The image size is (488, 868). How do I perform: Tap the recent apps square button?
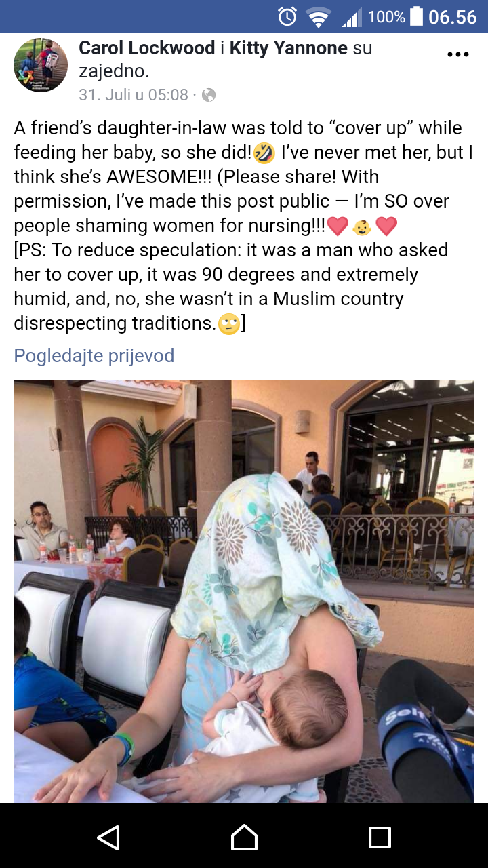click(380, 837)
